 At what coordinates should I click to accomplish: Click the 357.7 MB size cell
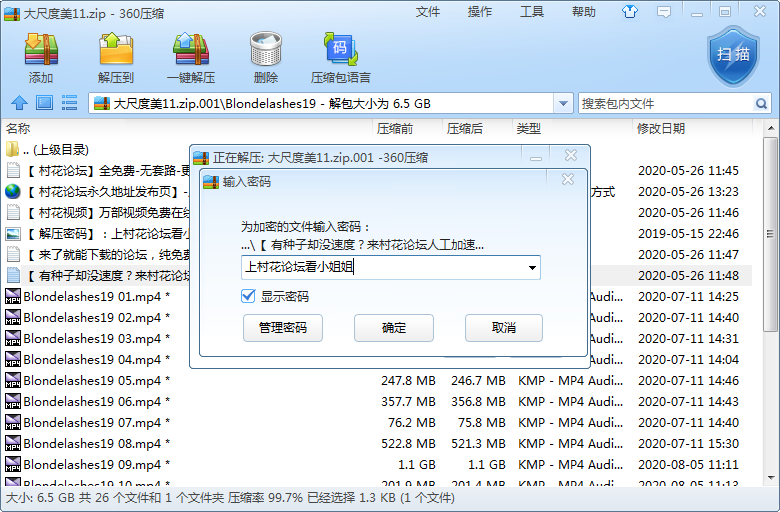408,402
